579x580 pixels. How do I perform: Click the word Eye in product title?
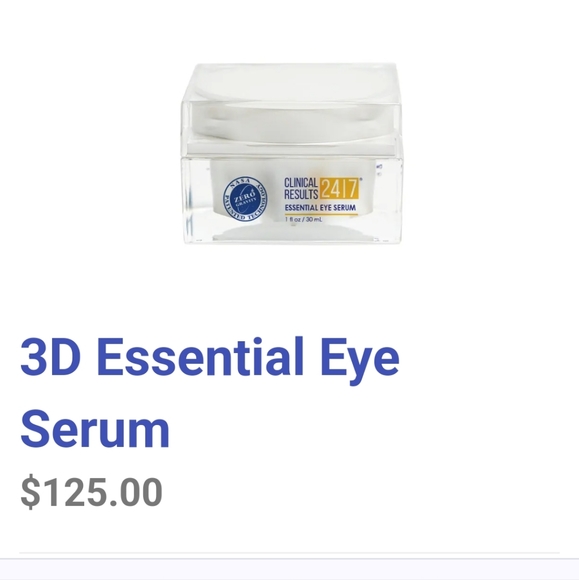click(360, 360)
